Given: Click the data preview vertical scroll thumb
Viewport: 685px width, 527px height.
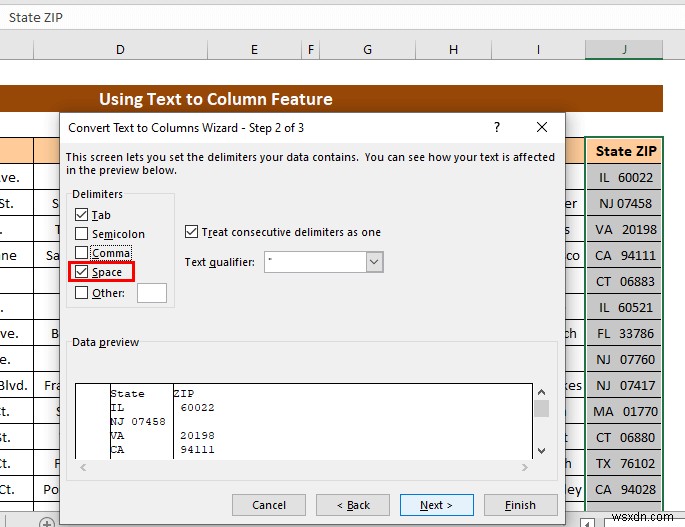Looking at the screenshot, I should (542, 409).
